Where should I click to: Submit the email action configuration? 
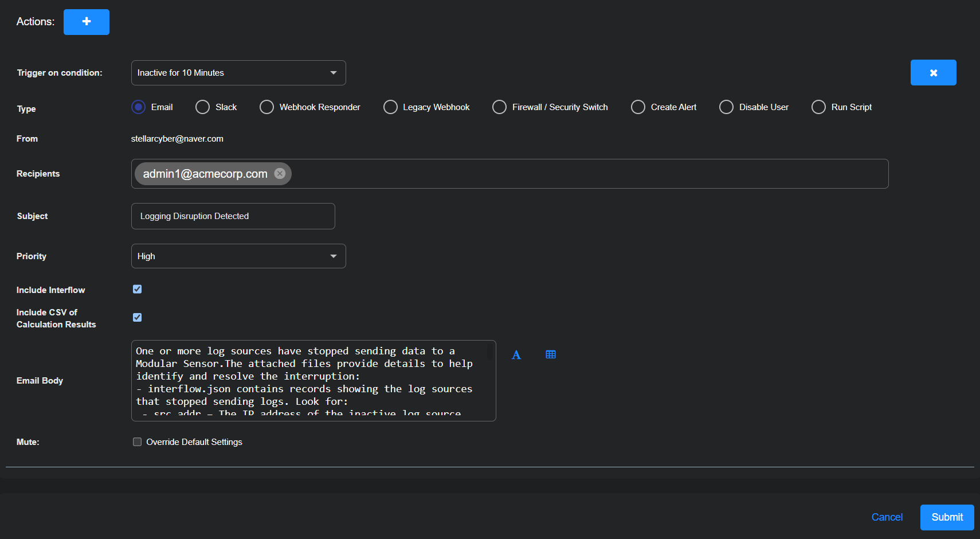pos(947,517)
